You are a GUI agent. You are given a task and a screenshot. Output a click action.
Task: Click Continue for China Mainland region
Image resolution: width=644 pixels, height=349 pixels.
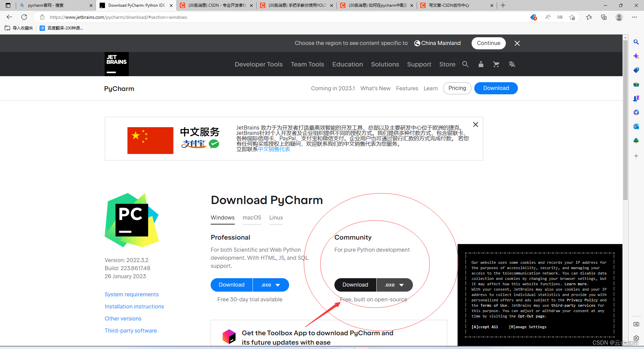[x=488, y=43]
